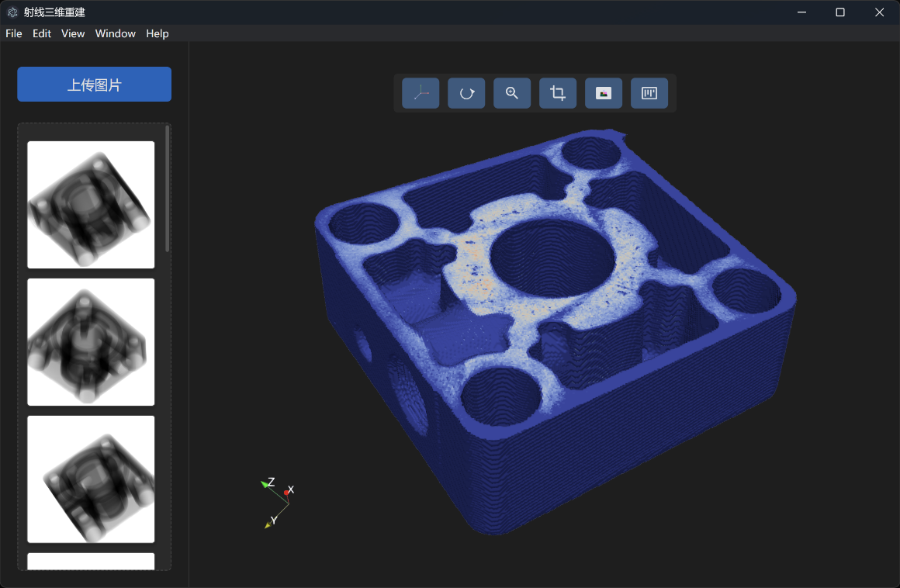This screenshot has width=900, height=588.
Task: Open the Help menu
Action: point(157,33)
